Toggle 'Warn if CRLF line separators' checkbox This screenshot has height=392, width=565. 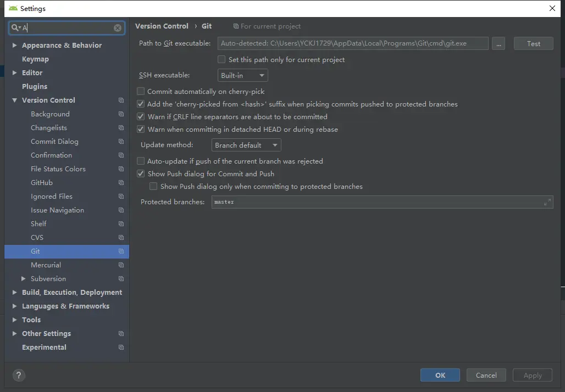141,116
